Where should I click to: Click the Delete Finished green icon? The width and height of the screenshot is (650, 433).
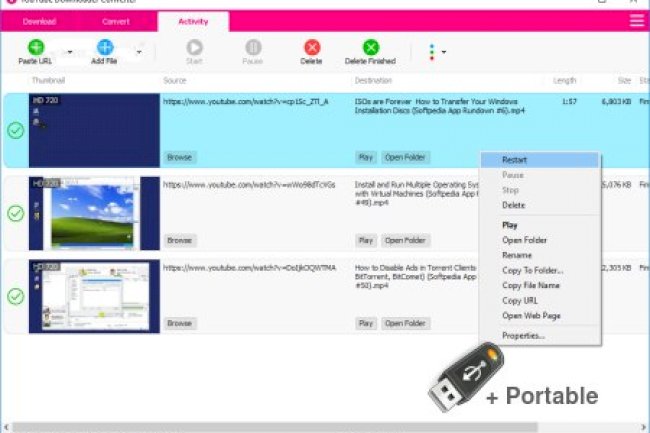tap(370, 47)
